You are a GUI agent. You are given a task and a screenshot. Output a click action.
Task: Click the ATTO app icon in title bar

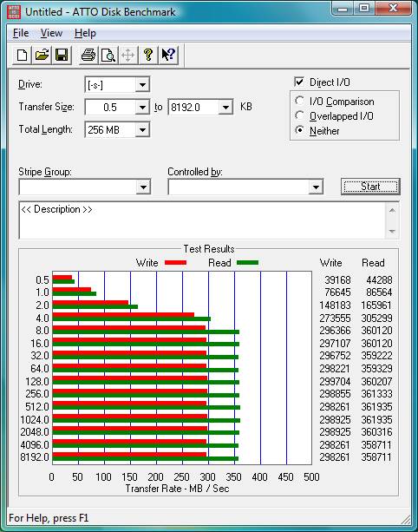pyautogui.click(x=14, y=12)
